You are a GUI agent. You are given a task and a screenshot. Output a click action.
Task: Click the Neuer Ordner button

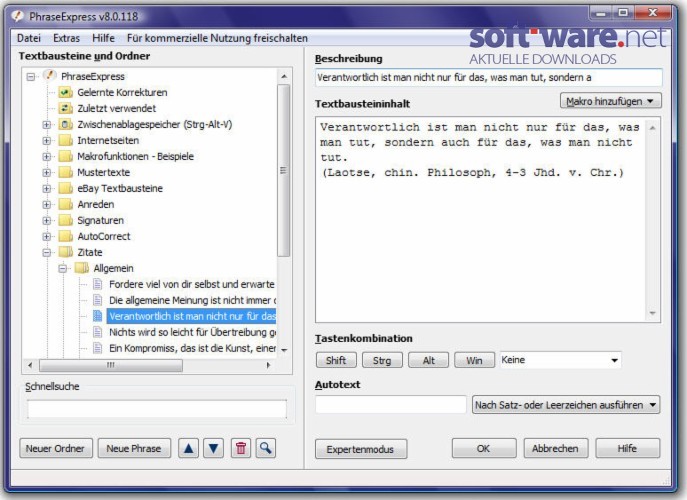56,448
